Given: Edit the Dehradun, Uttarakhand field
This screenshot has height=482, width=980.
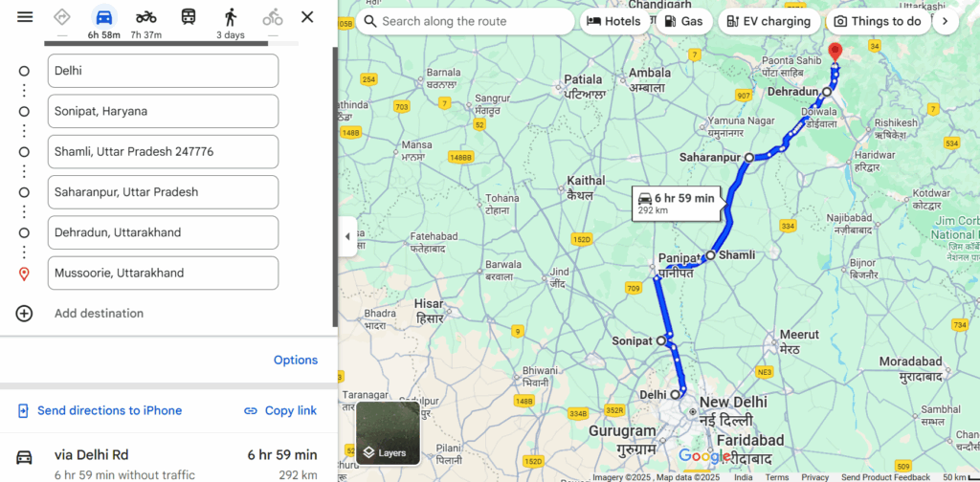Looking at the screenshot, I should pyautogui.click(x=163, y=232).
